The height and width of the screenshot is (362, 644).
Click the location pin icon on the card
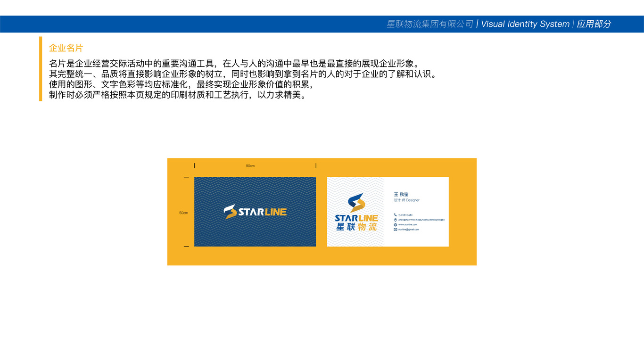tap(395, 220)
